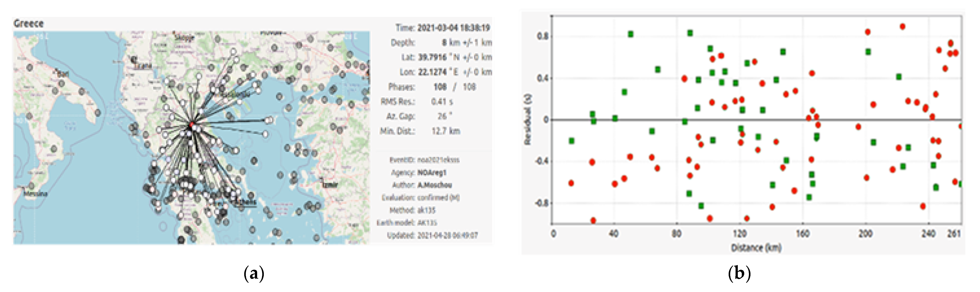Click the red epicenter marker on map
This screenshot has width=980, height=292.
192,125
